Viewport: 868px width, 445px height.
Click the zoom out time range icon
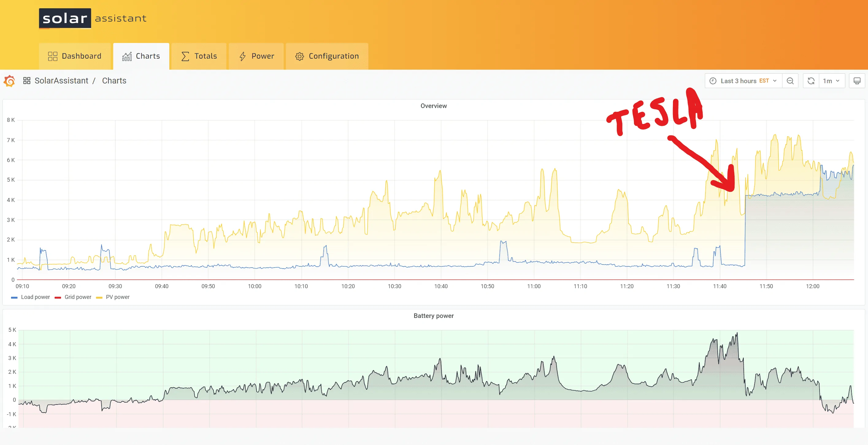[x=790, y=81]
